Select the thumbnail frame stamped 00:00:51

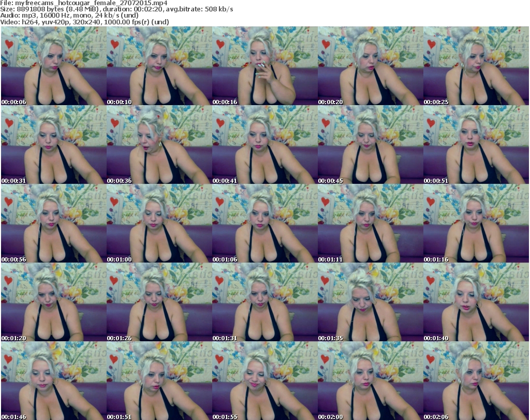[476, 144]
